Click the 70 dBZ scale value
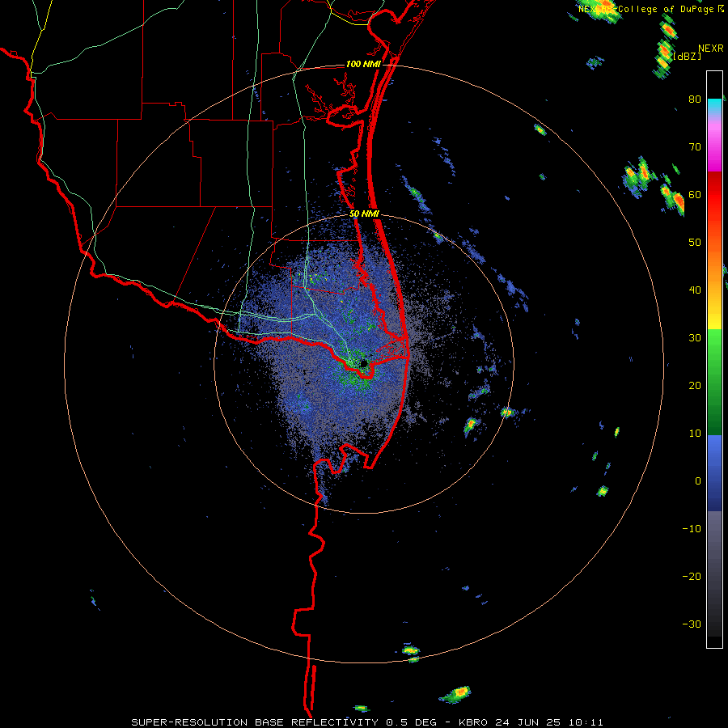728x728 pixels. [695, 146]
